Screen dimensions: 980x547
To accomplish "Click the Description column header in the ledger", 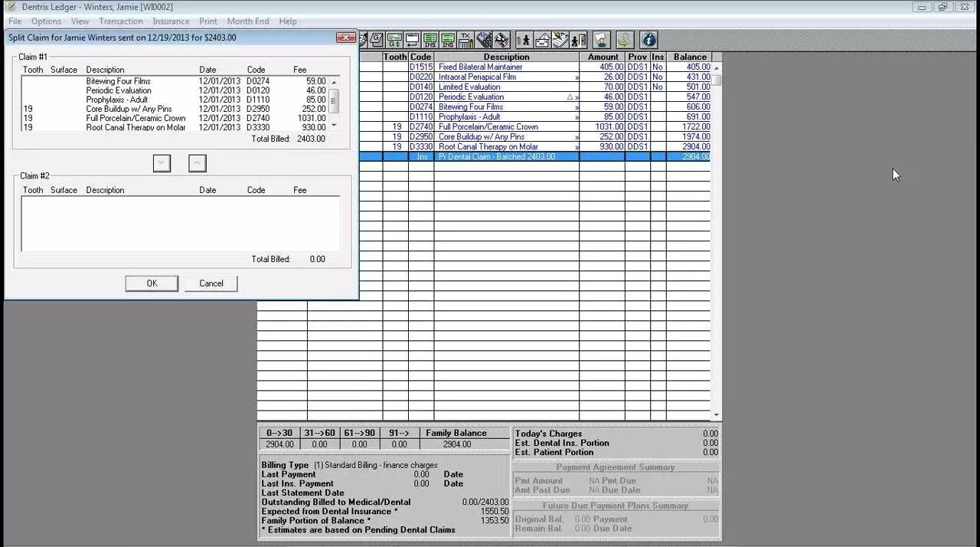I will click(x=506, y=57).
